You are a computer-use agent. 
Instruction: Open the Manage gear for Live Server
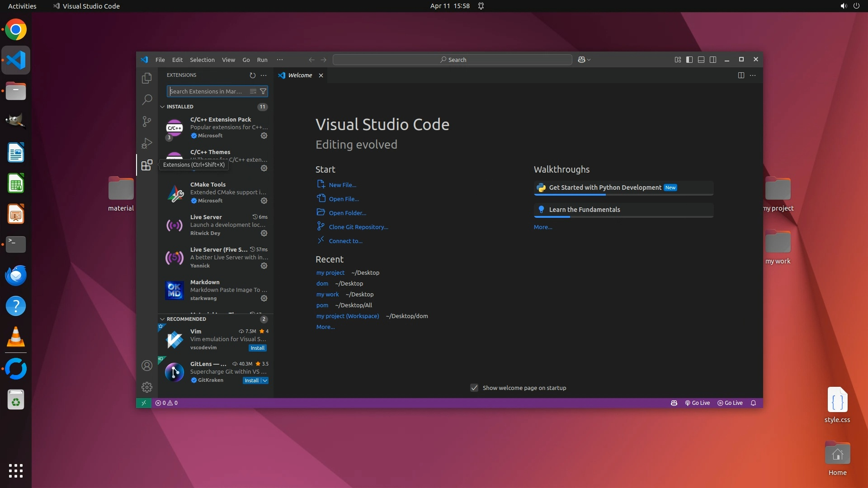(x=264, y=233)
